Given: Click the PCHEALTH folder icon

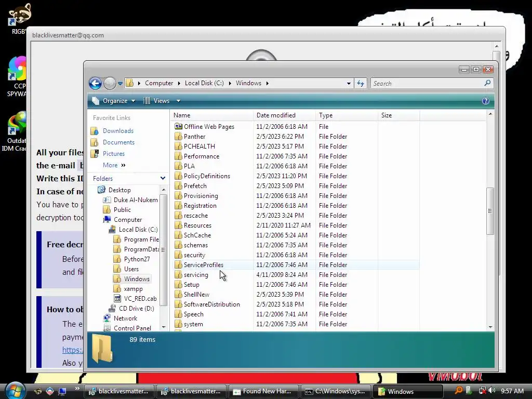Looking at the screenshot, I should coord(178,146).
